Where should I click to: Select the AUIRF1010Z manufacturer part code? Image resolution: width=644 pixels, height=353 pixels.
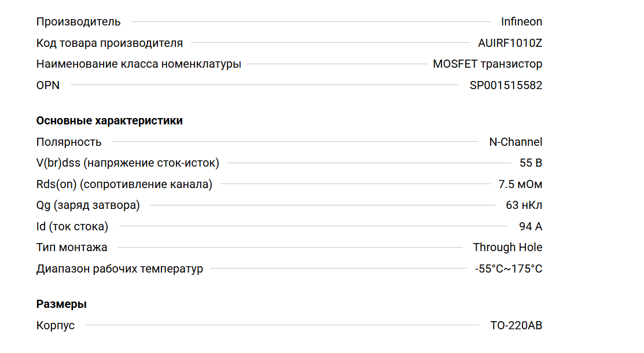(x=510, y=43)
